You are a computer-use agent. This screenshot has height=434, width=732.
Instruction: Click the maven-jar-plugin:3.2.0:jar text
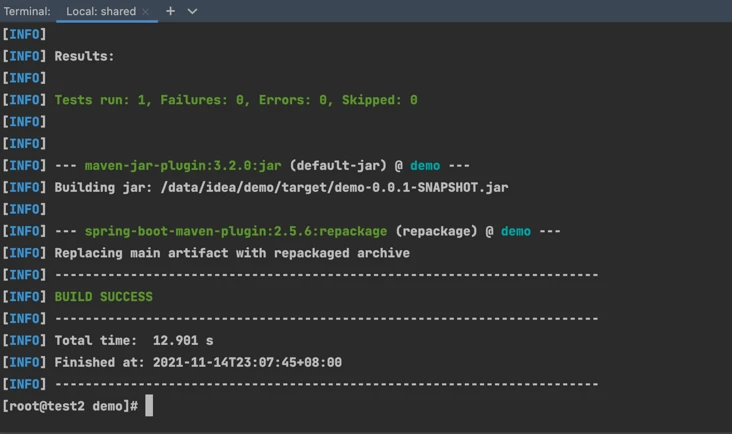coord(183,166)
